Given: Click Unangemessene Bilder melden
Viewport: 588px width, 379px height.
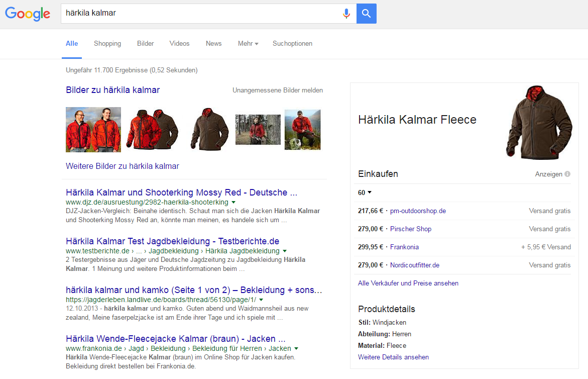Looking at the screenshot, I should coord(278,90).
